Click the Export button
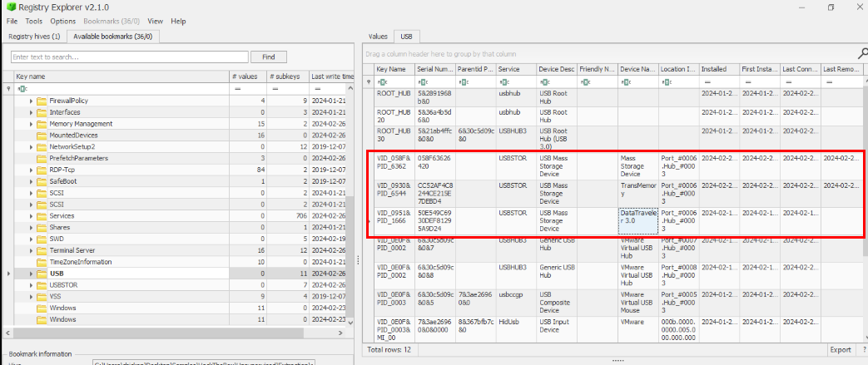Viewport: 868px width, 365px height. click(840, 350)
